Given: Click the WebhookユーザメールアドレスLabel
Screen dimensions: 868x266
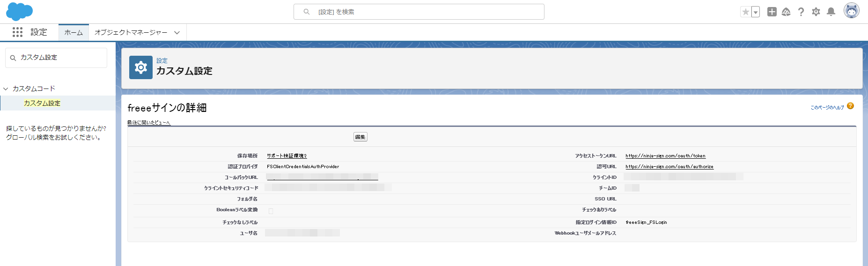Looking at the screenshot, I should [x=585, y=233].
